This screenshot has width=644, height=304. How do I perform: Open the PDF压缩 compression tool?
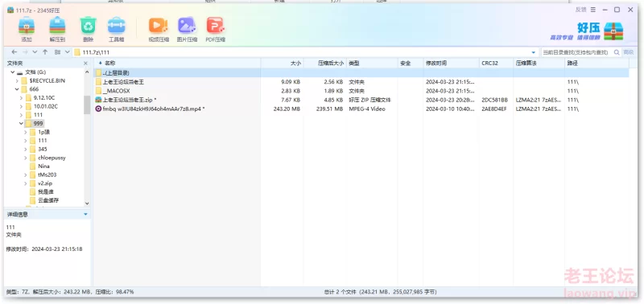point(215,26)
